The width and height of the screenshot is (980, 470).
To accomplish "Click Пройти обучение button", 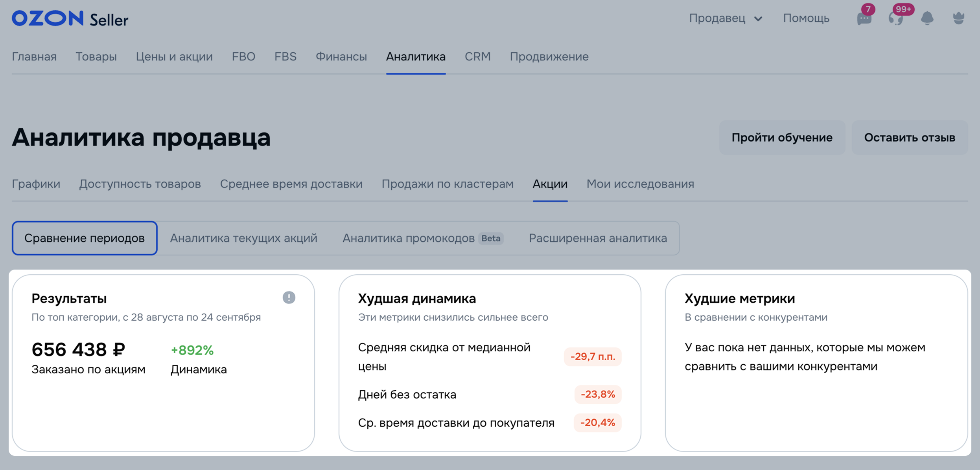I will point(782,138).
